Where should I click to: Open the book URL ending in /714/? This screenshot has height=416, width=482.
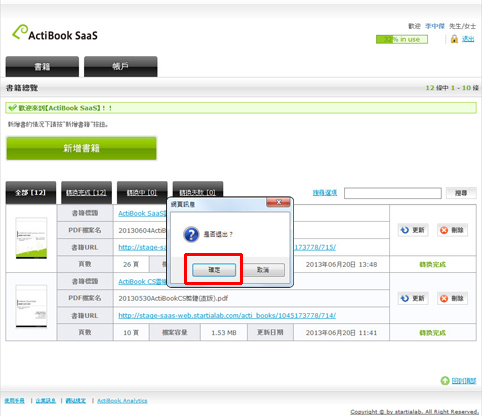227,315
